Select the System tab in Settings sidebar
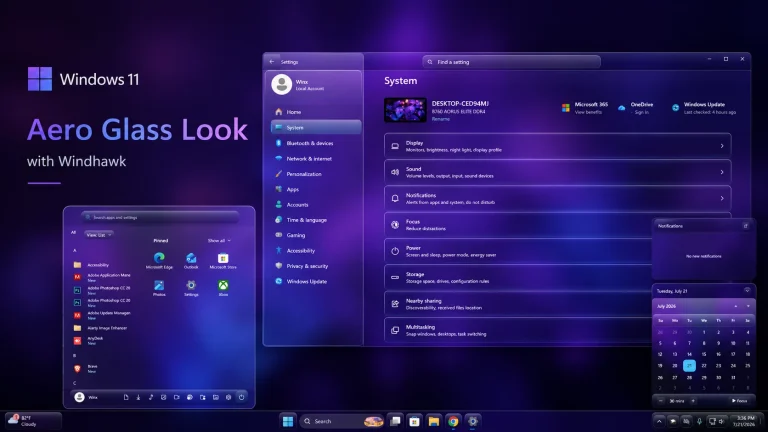768x432 pixels. (315, 127)
